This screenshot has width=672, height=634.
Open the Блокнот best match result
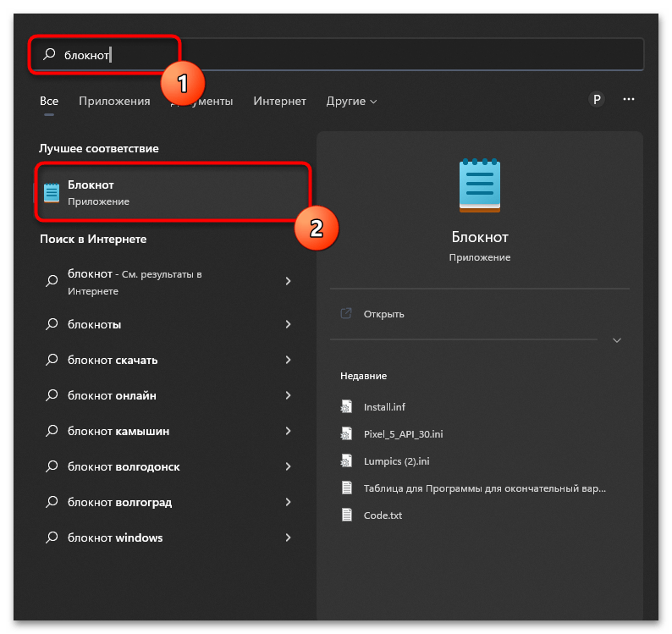[172, 192]
